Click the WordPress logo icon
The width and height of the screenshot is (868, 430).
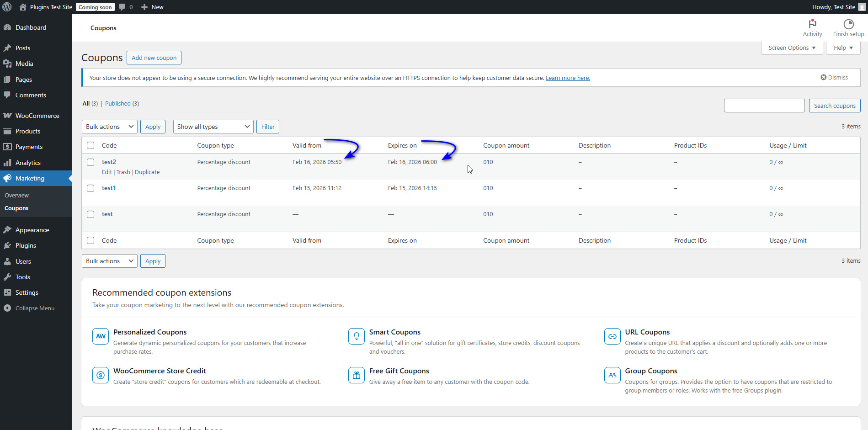7,7
